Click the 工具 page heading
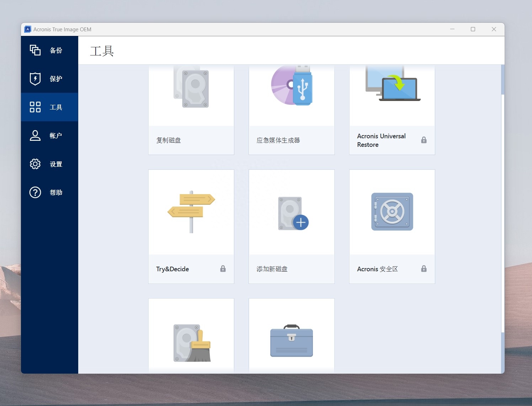 click(102, 51)
